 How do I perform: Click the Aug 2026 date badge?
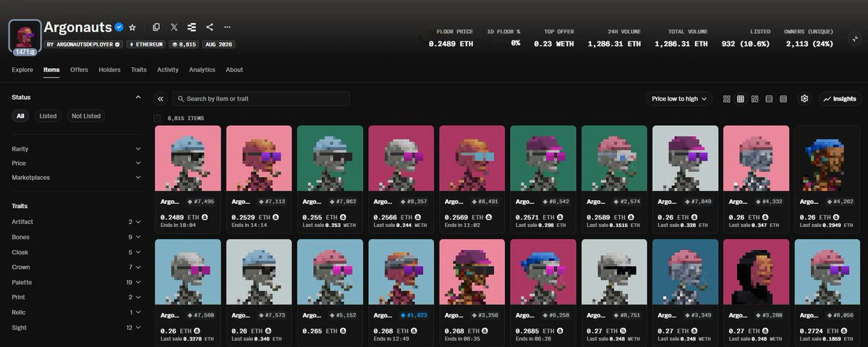click(218, 44)
